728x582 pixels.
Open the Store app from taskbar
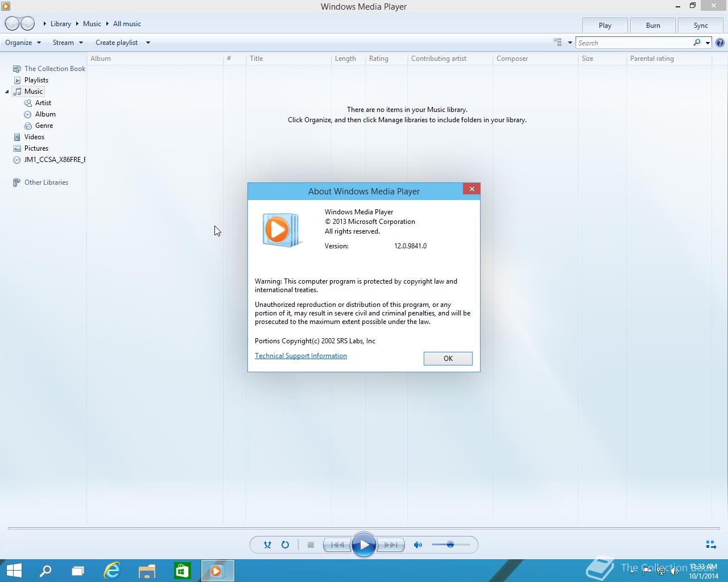(x=182, y=571)
